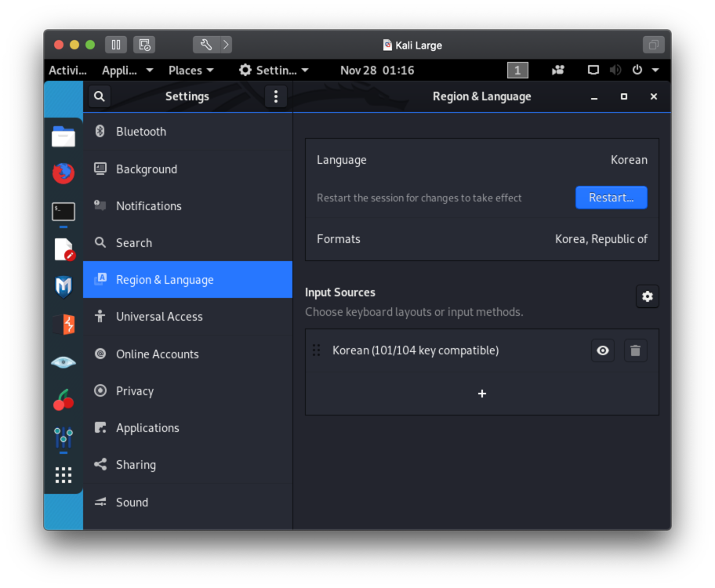This screenshot has width=715, height=588.
Task: Pause the Kali Large virtual machine
Action: click(x=116, y=45)
